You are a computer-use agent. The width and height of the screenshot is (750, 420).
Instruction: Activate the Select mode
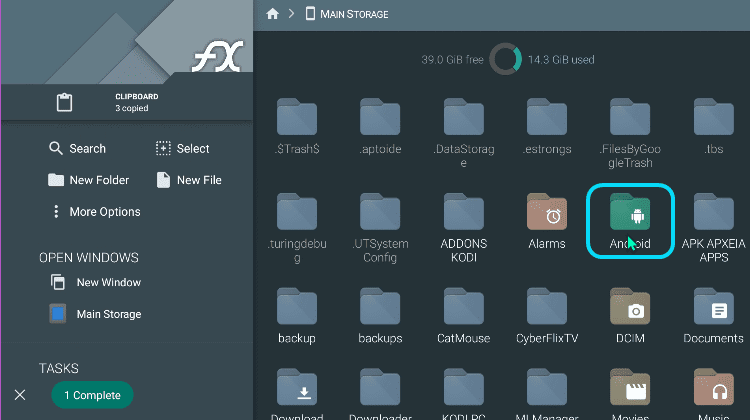(x=183, y=148)
